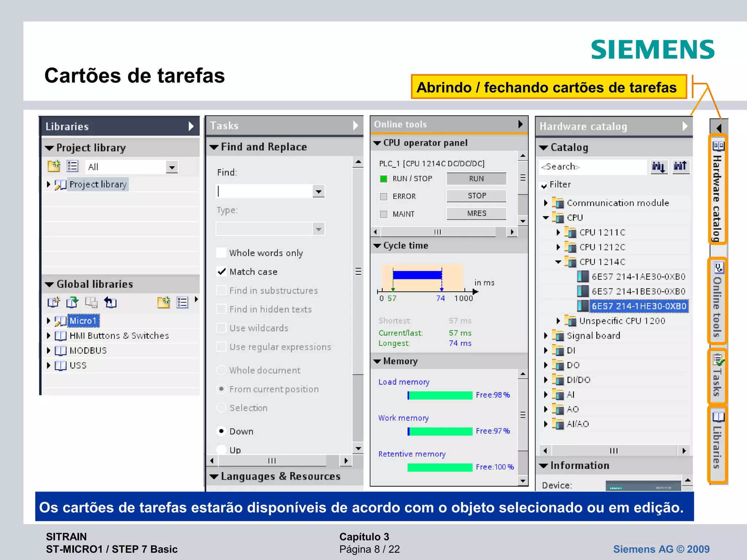747x560 pixels.
Task: Click the RUN button
Action: (x=476, y=179)
